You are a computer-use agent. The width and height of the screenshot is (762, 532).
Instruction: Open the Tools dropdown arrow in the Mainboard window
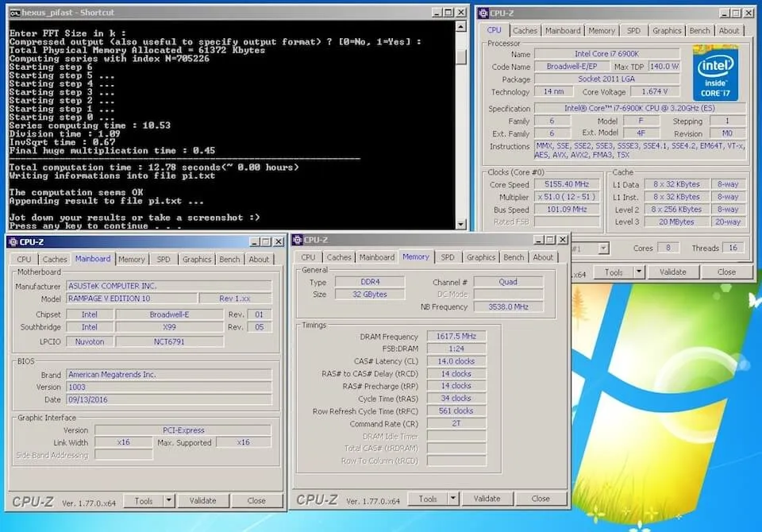point(168,501)
